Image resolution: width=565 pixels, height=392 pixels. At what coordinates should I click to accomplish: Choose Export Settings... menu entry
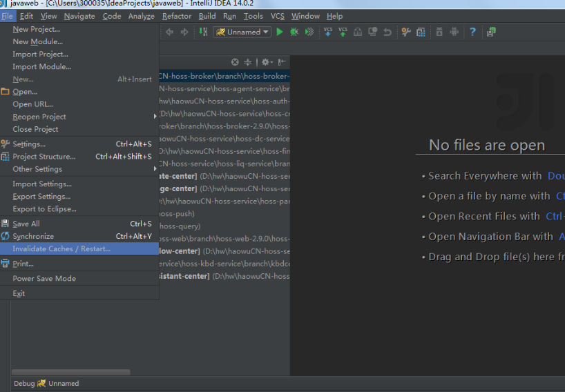(x=79, y=197)
